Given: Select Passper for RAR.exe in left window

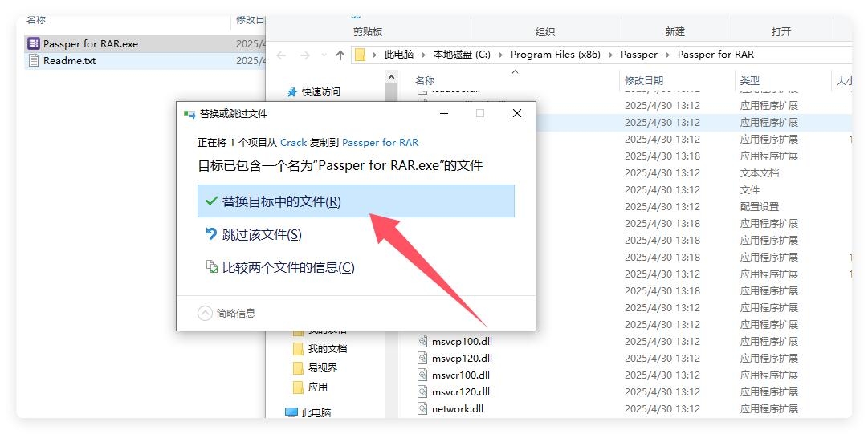Looking at the screenshot, I should click(x=91, y=43).
